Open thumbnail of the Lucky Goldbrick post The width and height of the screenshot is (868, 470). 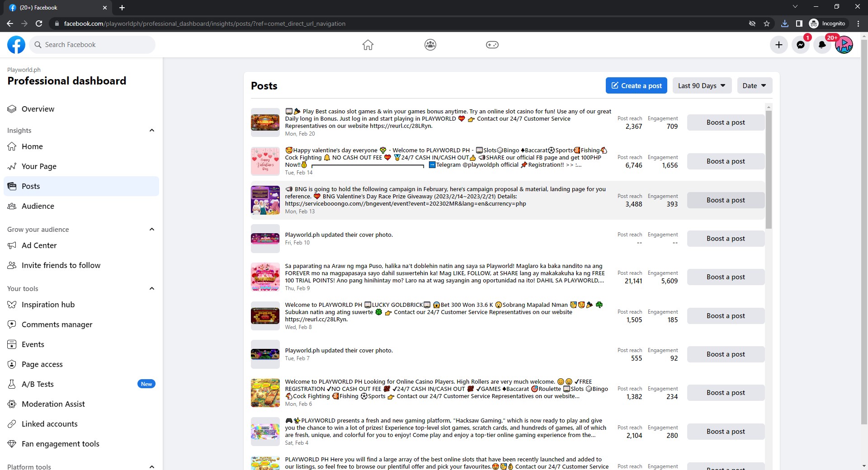pos(265,316)
